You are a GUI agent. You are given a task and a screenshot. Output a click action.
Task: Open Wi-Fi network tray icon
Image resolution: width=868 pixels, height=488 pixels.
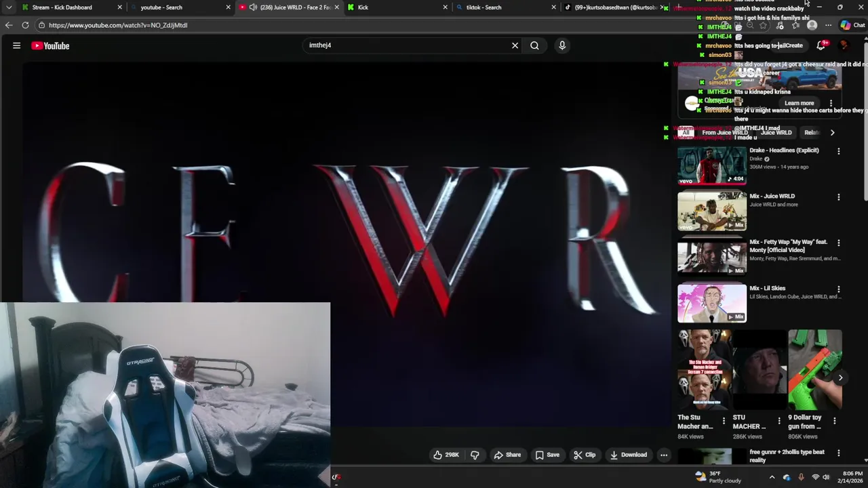pyautogui.click(x=815, y=477)
